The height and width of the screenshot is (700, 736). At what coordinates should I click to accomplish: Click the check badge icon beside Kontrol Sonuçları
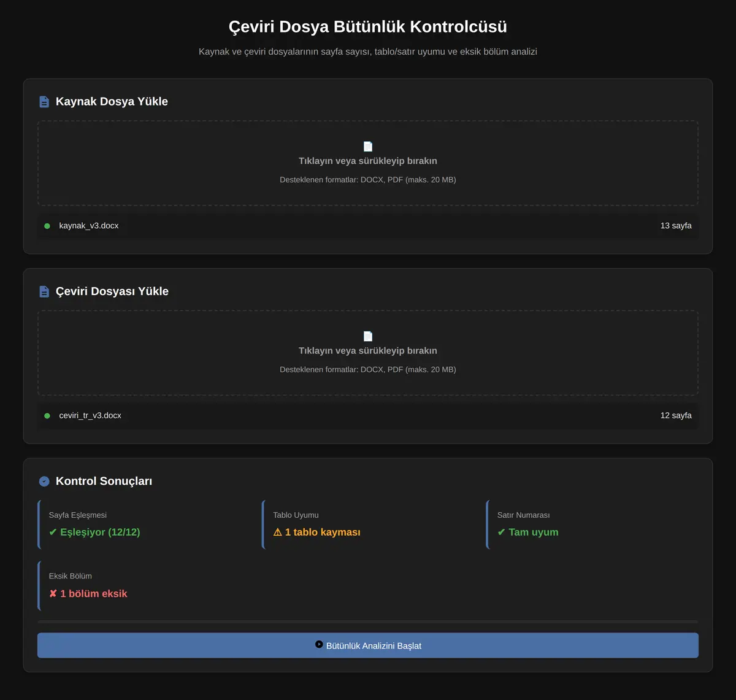click(44, 482)
